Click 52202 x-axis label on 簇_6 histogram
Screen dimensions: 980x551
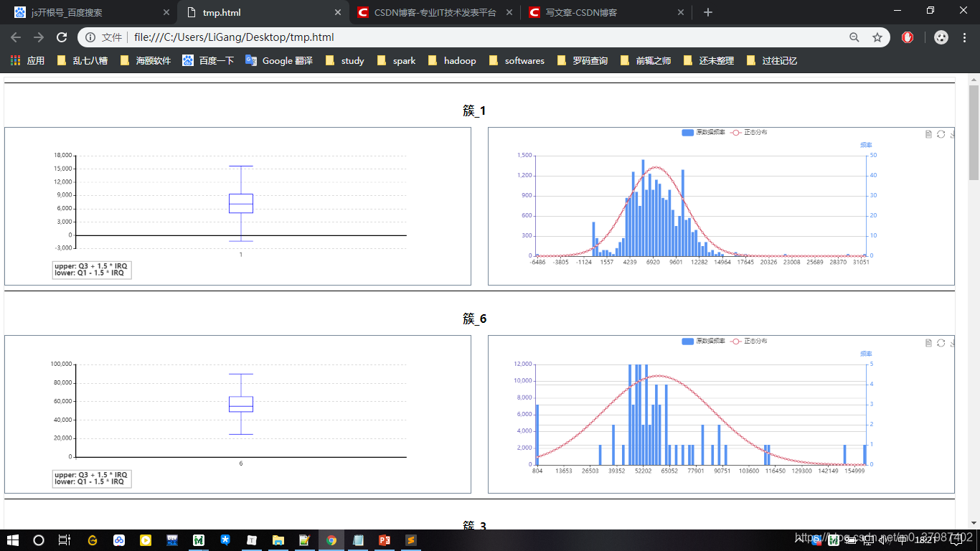click(643, 471)
